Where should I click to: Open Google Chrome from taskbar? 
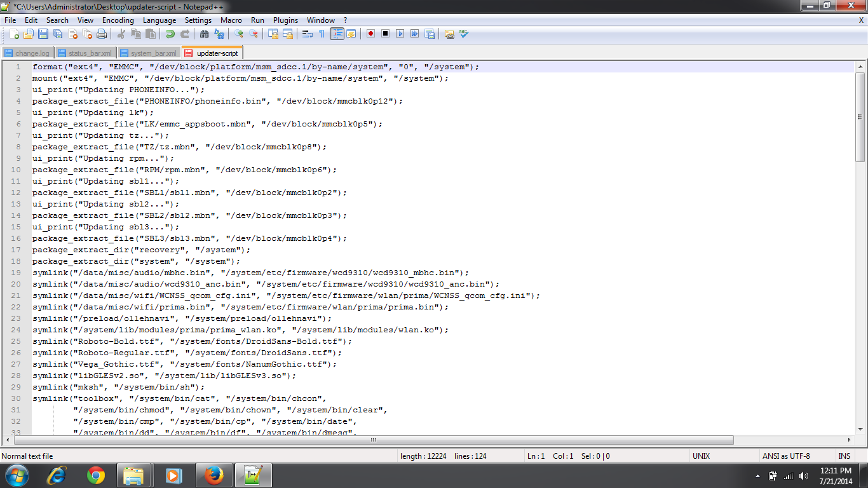point(96,475)
